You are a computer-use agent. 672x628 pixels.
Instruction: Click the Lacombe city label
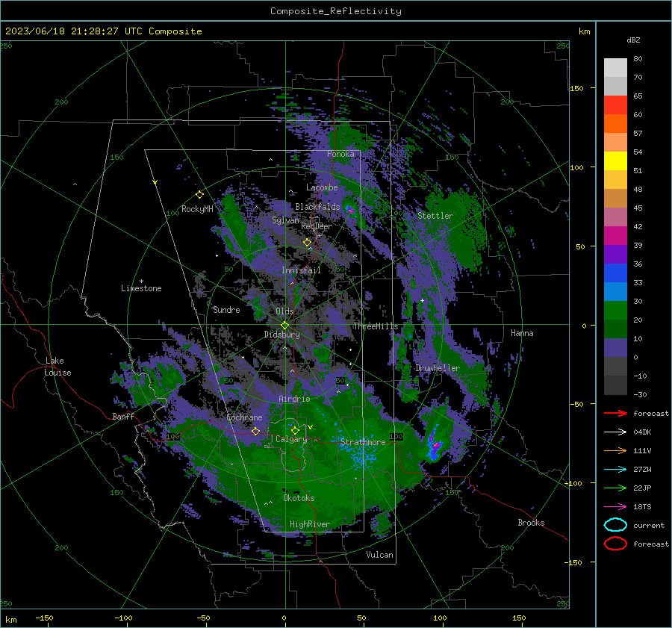point(322,187)
